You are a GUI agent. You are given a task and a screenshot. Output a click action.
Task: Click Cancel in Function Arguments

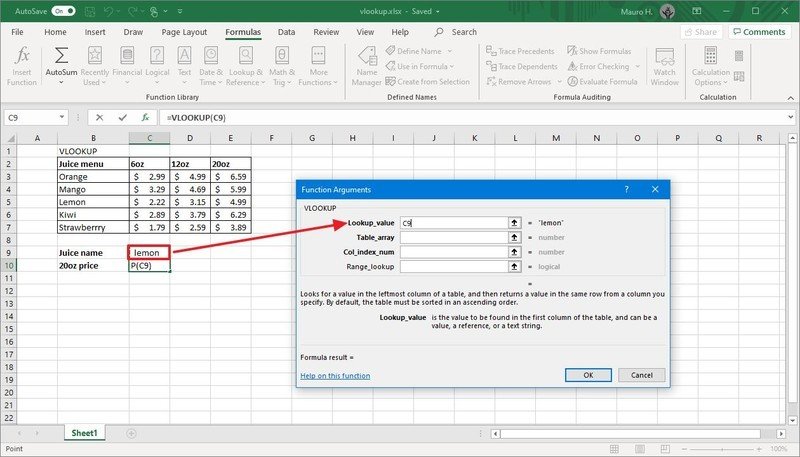point(641,375)
